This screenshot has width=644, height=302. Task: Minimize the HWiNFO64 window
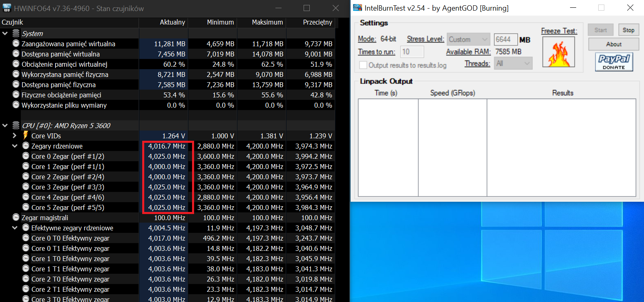(278, 8)
